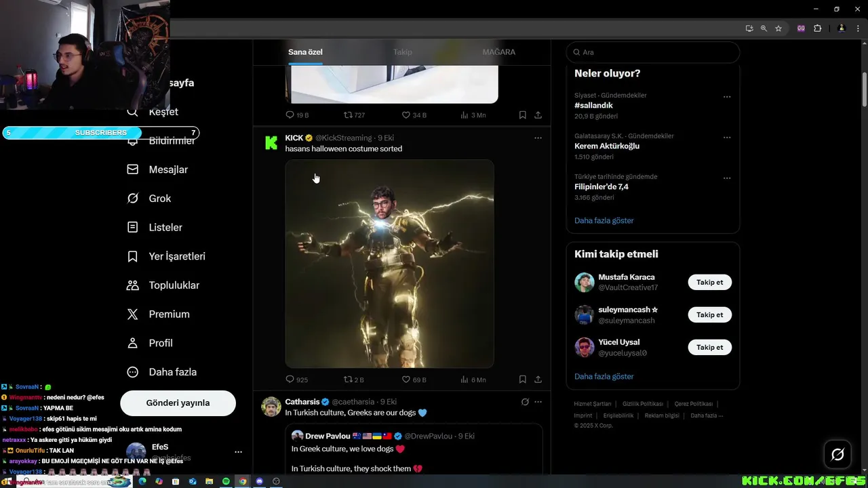The image size is (868, 488).
Task: Open Chrome extensions puzzle icon
Action: pyautogui.click(x=817, y=28)
